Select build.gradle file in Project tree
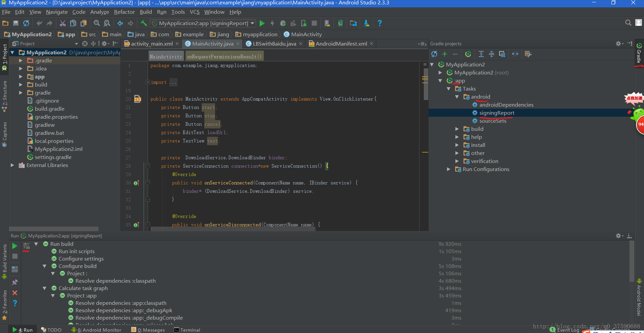Screen dimensions: 644x333 point(49,109)
